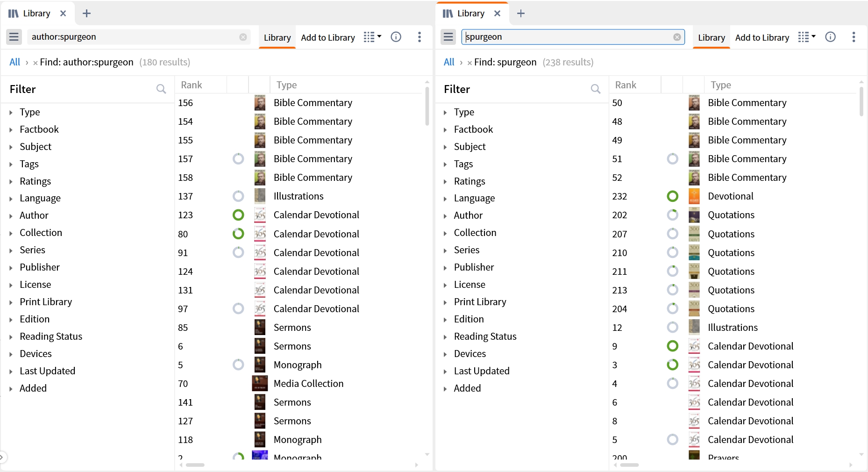
Task: Expand collapsed sidebar arrow at bottom left
Action: [x=2, y=458]
